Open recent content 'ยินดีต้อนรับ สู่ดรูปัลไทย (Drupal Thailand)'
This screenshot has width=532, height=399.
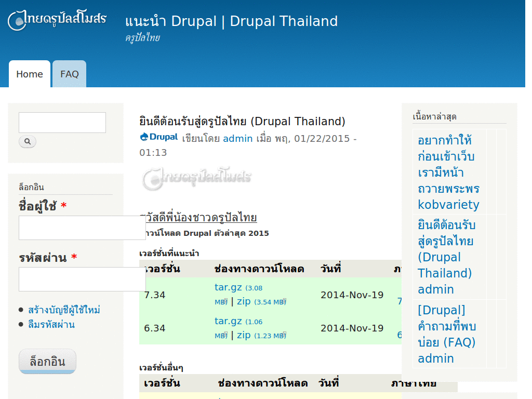(x=446, y=249)
